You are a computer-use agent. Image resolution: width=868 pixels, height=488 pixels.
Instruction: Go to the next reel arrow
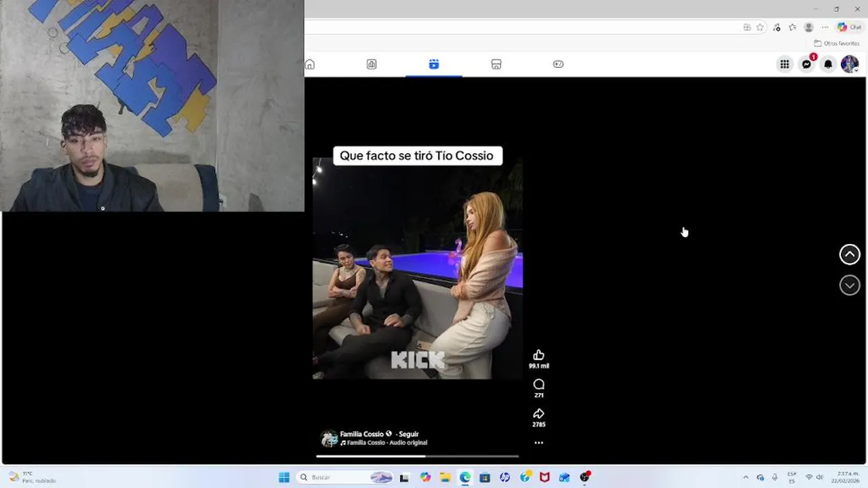[x=850, y=285]
